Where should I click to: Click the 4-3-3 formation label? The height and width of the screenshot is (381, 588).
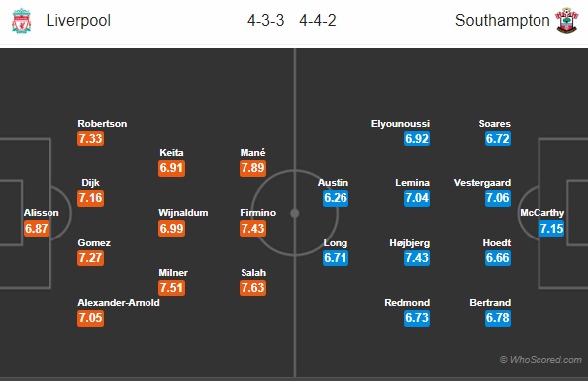click(266, 20)
